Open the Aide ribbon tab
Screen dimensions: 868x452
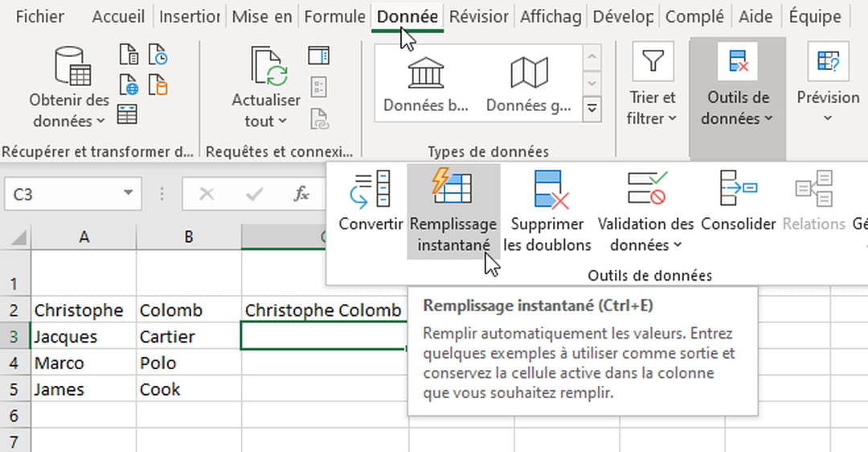pos(755,17)
